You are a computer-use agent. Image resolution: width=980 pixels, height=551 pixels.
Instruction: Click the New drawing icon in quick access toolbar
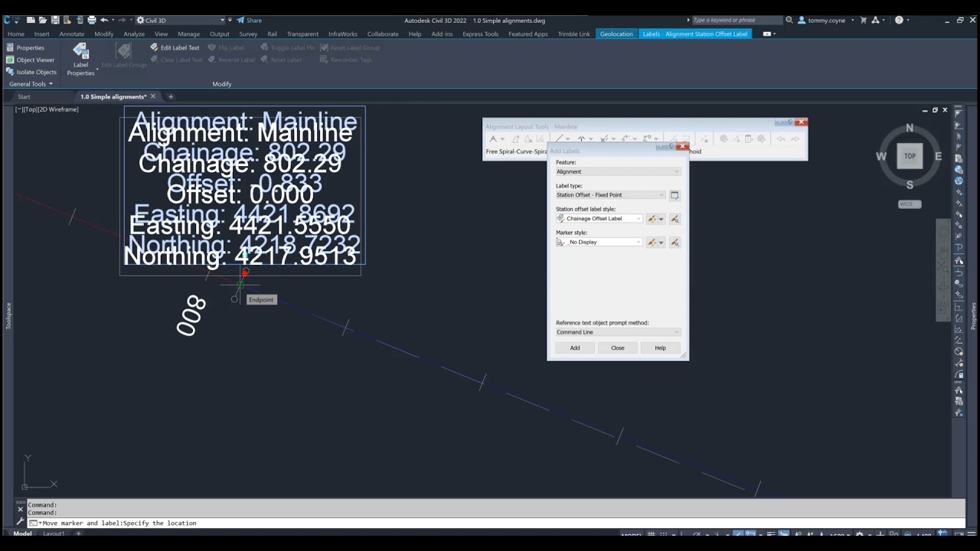29,20
